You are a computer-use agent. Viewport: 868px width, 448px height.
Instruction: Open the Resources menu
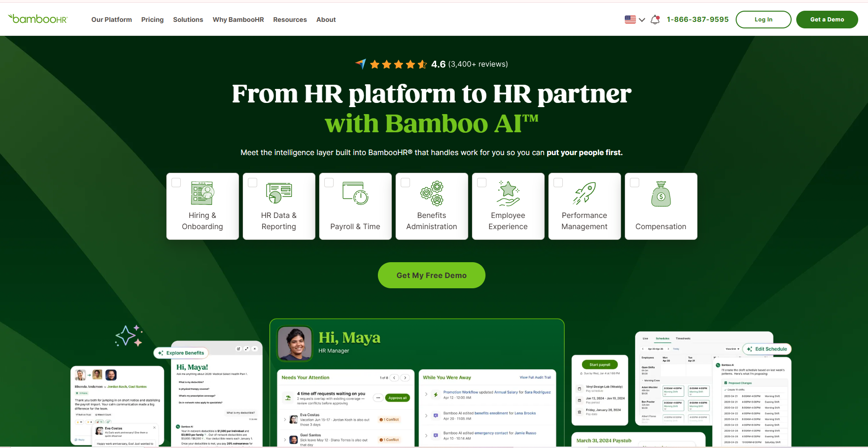[290, 20]
